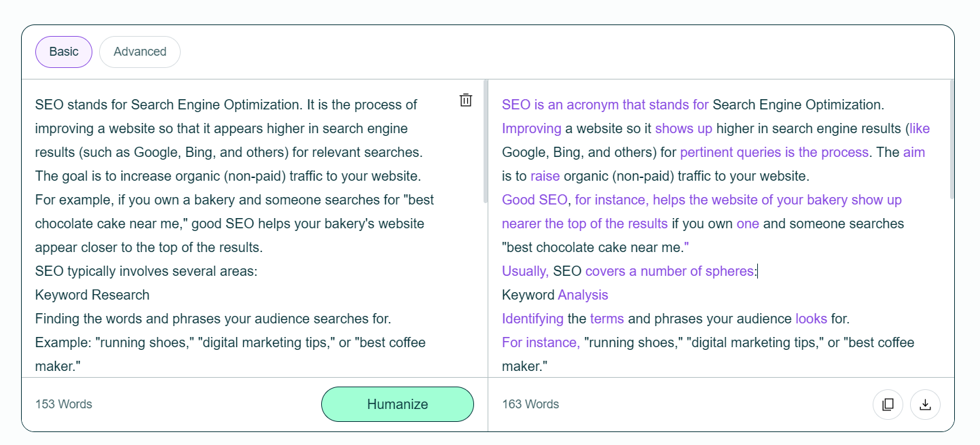The height and width of the screenshot is (445, 980).
Task: Click highlighted phrase "covers a number of spheres"
Action: [670, 272]
